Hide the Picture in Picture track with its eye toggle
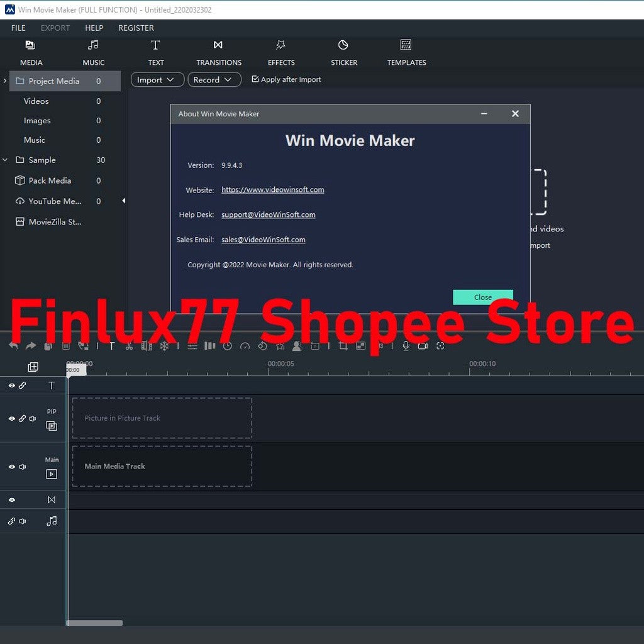Viewport: 644px width, 644px height. (11, 418)
